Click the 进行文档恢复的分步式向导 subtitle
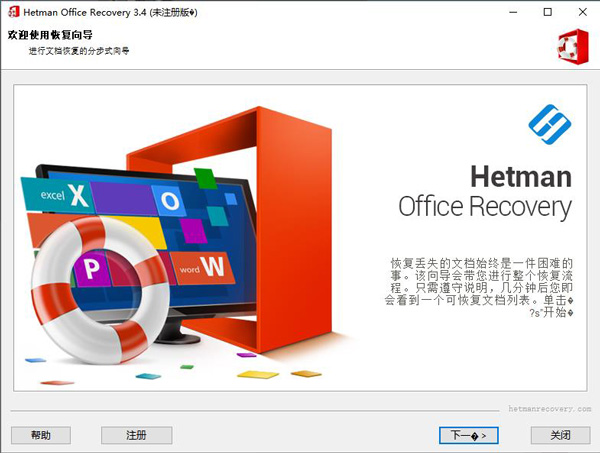This screenshot has width=600, height=453. (x=79, y=51)
